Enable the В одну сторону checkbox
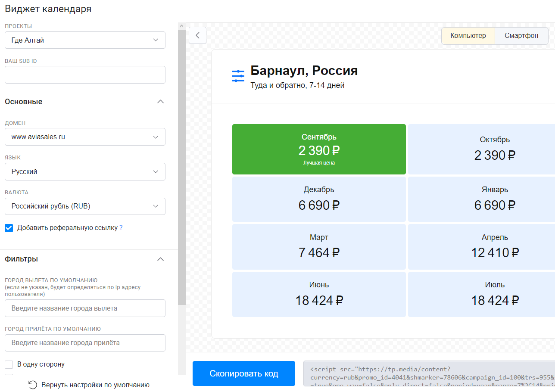555x392 pixels. [x=9, y=364]
